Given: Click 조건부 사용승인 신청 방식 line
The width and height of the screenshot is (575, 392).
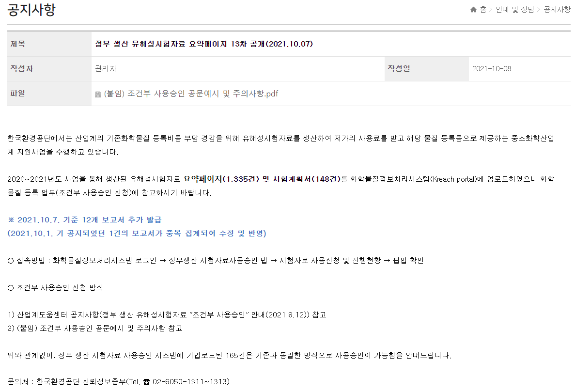Looking at the screenshot, I should pyautogui.click(x=55, y=287).
